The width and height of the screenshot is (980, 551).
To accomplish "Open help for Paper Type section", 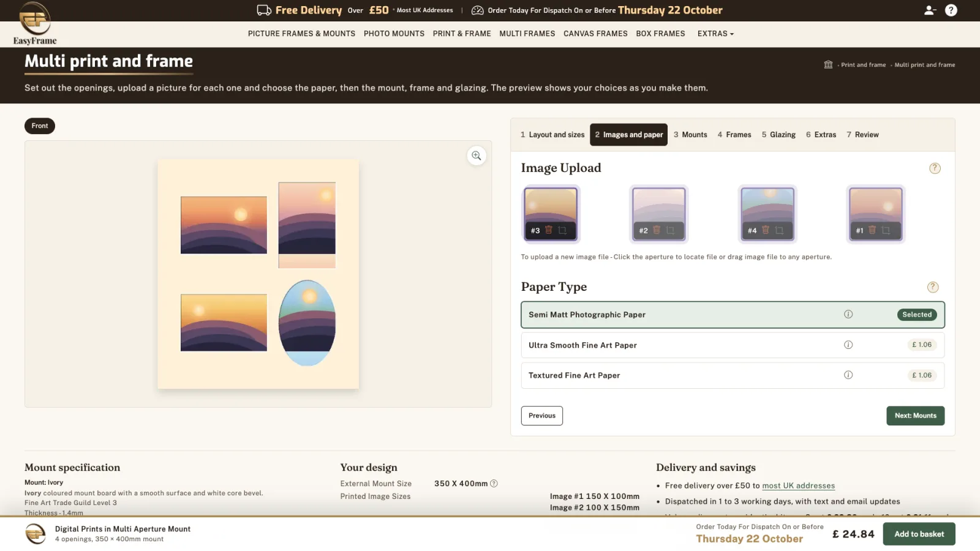I will tap(933, 287).
